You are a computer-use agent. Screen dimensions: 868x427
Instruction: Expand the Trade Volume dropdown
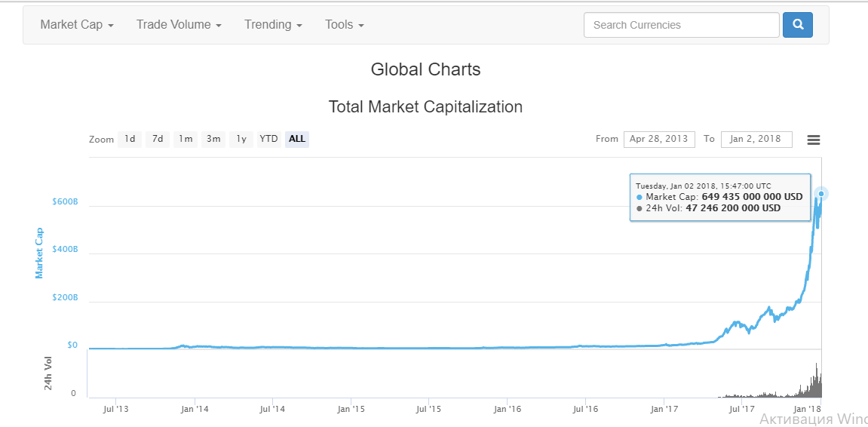(x=179, y=25)
